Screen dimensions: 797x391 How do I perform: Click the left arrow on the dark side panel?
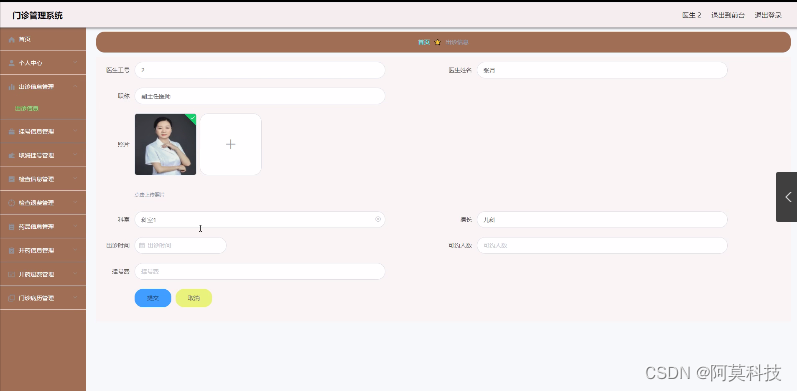coord(788,197)
